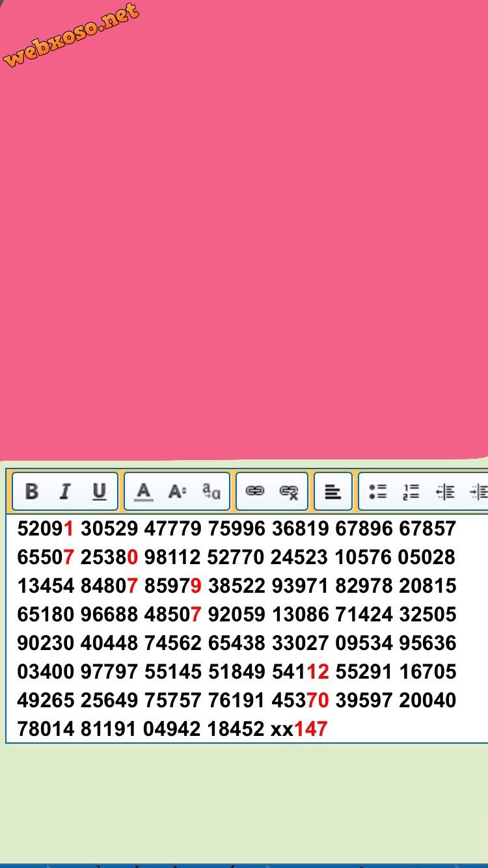Screen dimensions: 488x868
Task: Toggle underline formatting with the U button
Action: (x=99, y=491)
